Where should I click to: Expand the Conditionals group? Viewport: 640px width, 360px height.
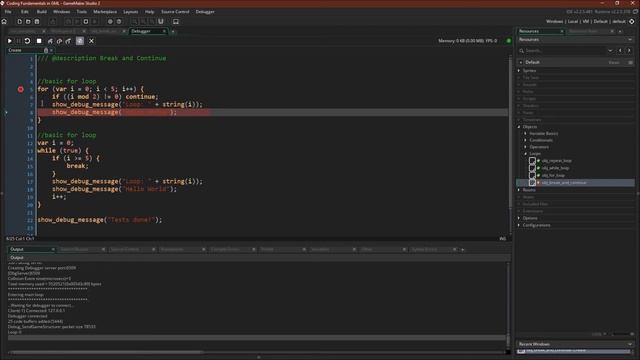(x=526, y=140)
